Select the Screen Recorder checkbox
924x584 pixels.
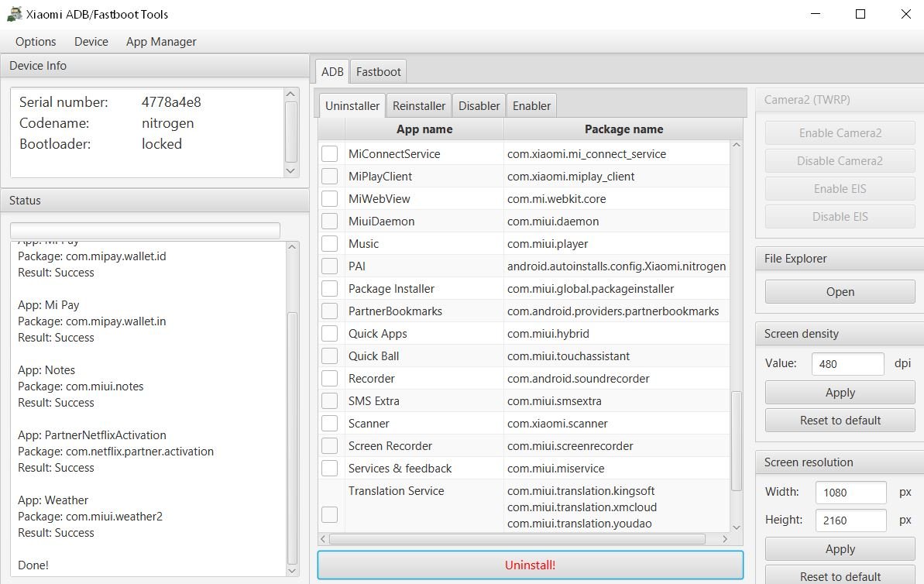tap(329, 445)
